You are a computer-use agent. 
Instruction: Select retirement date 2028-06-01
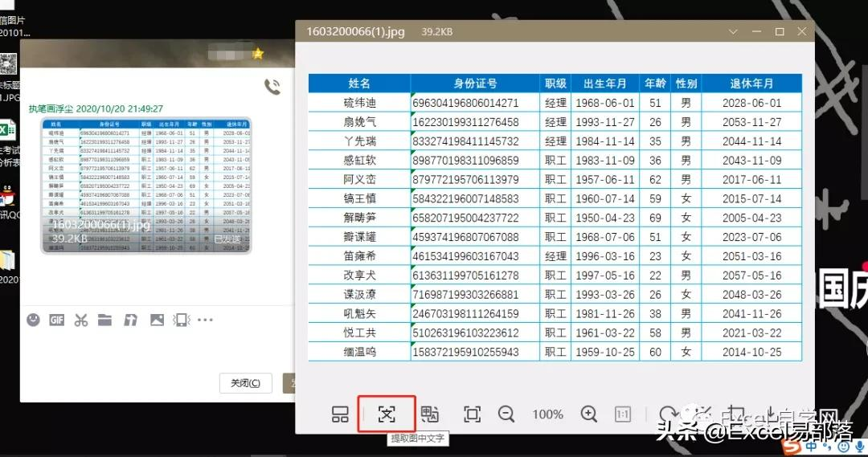[751, 103]
